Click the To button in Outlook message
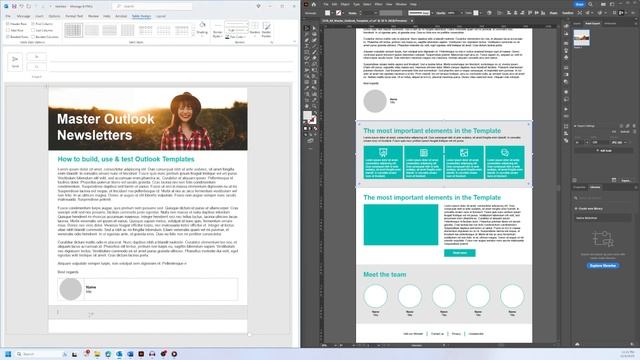 (36, 57)
